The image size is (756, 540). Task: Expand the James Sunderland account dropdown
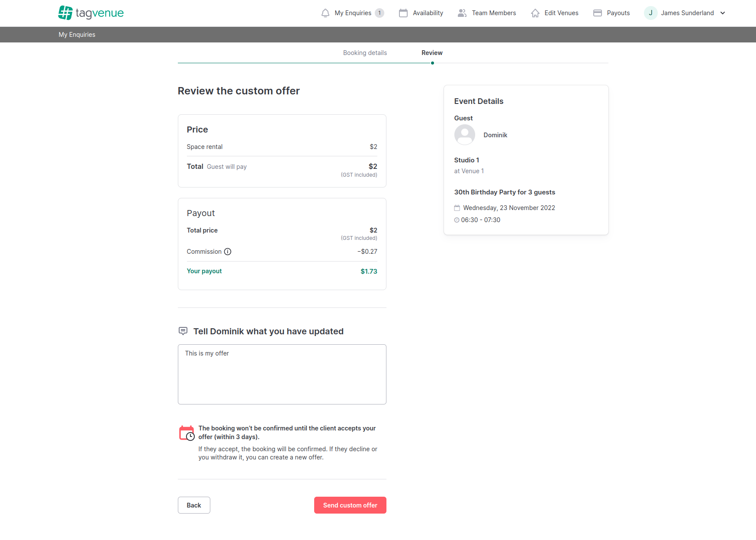click(723, 13)
